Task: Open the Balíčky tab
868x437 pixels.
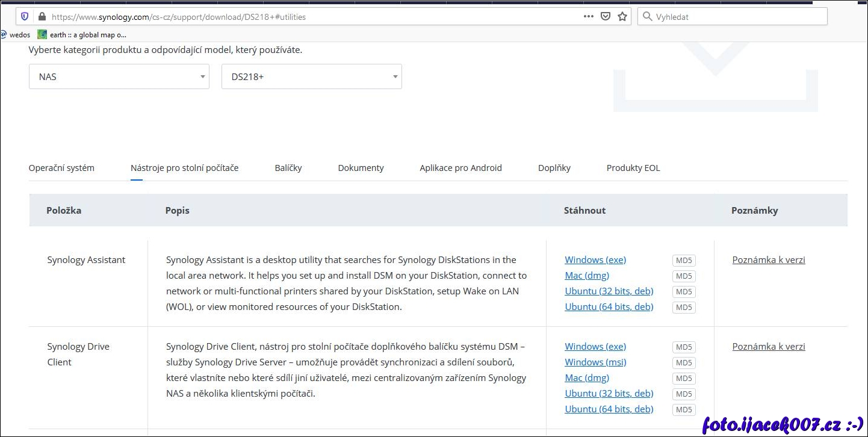Action: (x=288, y=168)
